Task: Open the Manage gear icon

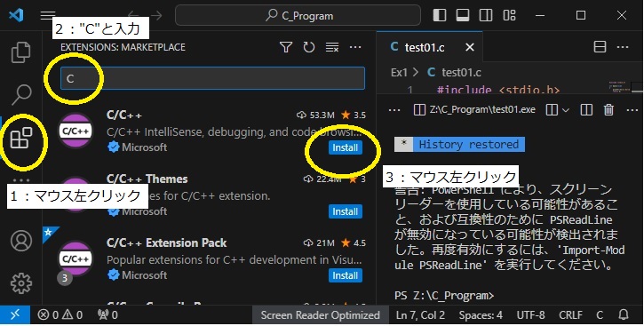Action: [21, 282]
